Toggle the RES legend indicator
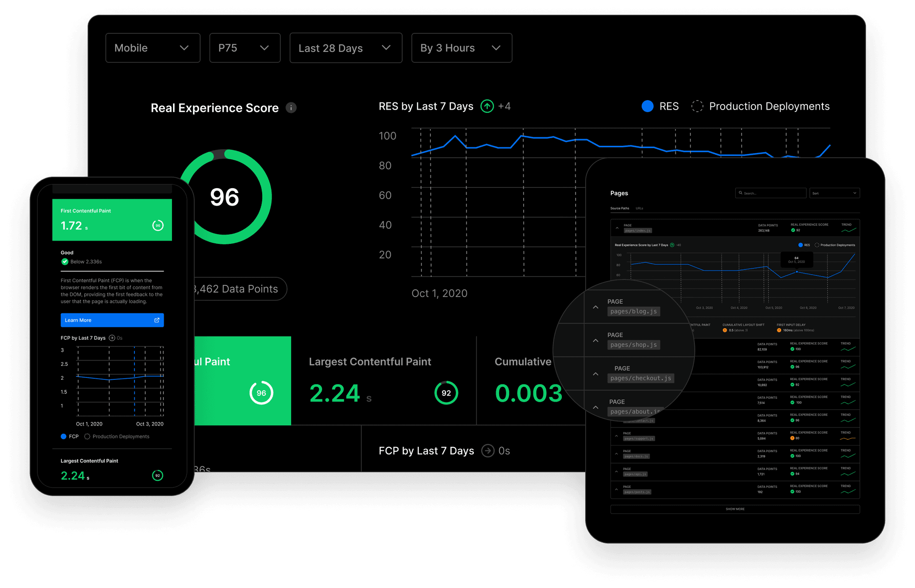Viewport: 915px width, 588px height. (647, 106)
